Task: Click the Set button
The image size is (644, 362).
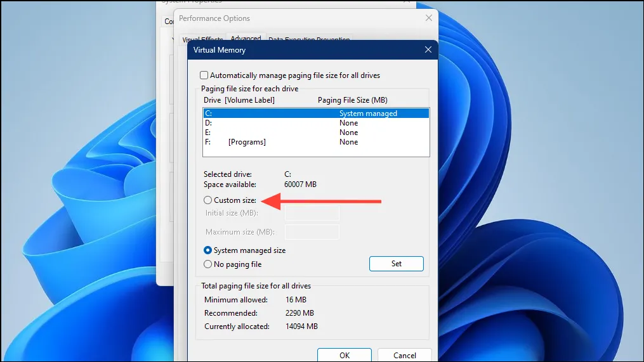Action: (396, 264)
